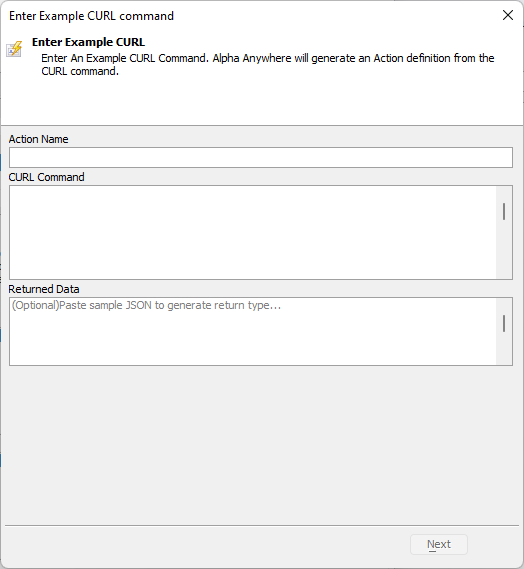Click inside the CURL Command text area
524x569 pixels.
pyautogui.click(x=253, y=232)
